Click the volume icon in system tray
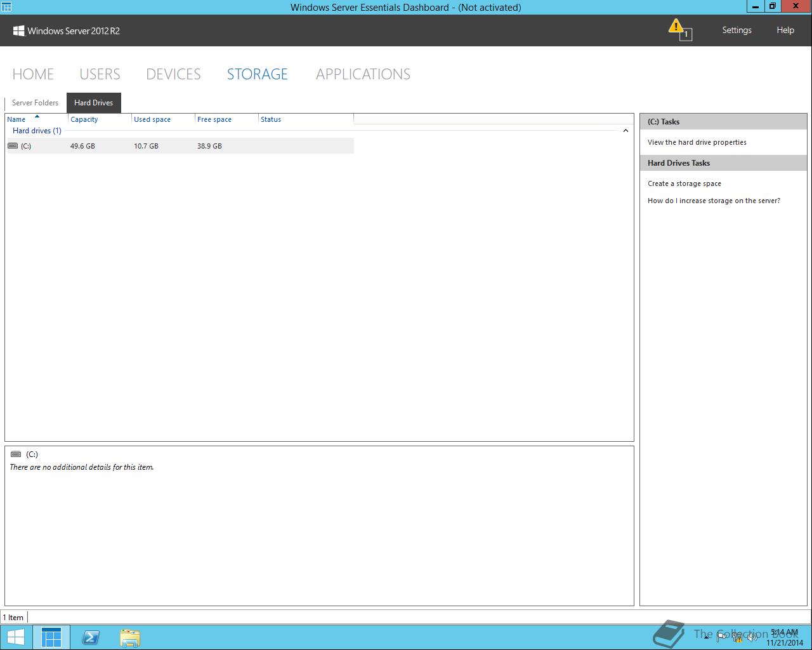The height and width of the screenshot is (650, 812). [x=752, y=637]
